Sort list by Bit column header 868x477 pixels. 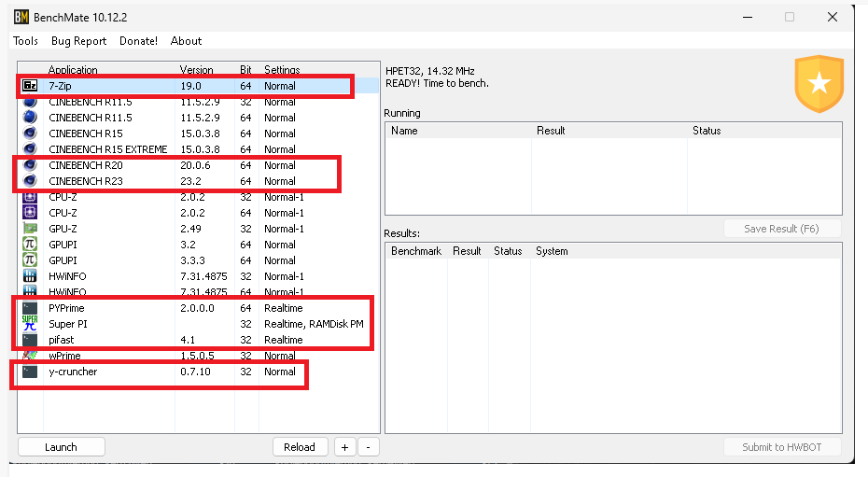pos(245,70)
